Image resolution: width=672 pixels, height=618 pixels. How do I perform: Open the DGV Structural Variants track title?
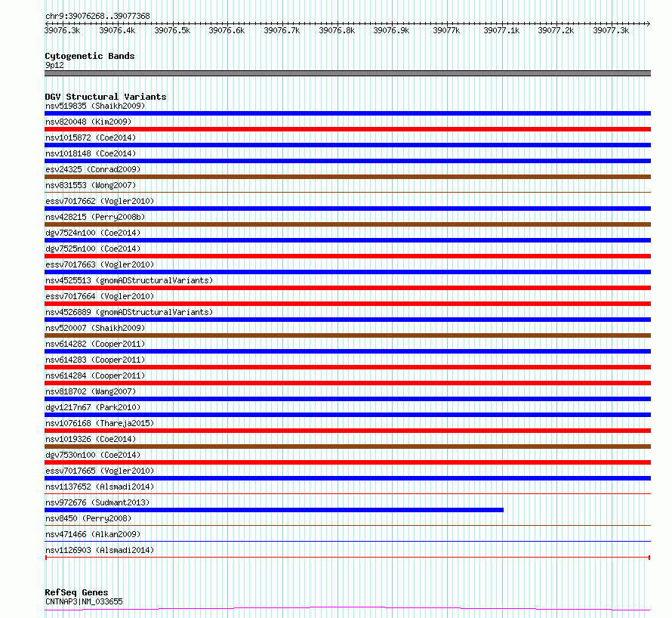[106, 97]
